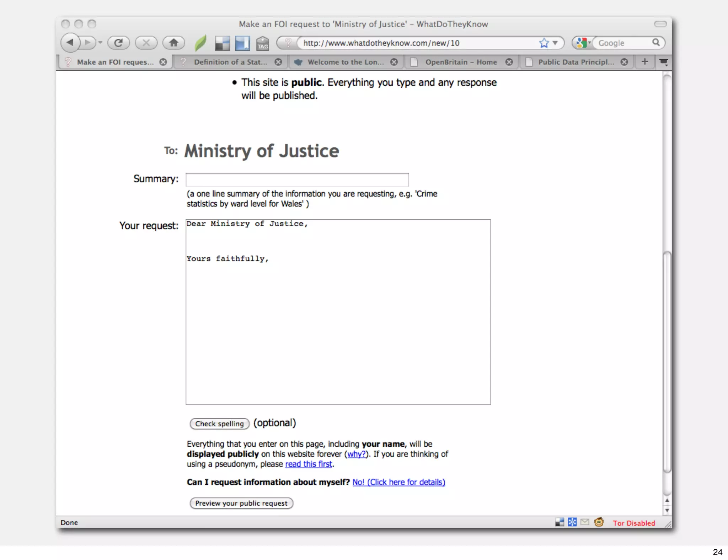
Task: Open the back/forward history dropdown arrow
Action: coord(100,43)
